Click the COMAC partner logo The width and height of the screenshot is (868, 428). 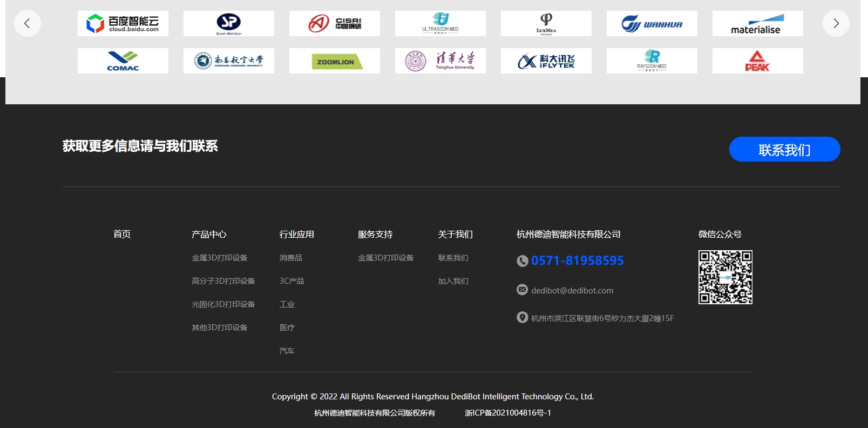tap(123, 61)
